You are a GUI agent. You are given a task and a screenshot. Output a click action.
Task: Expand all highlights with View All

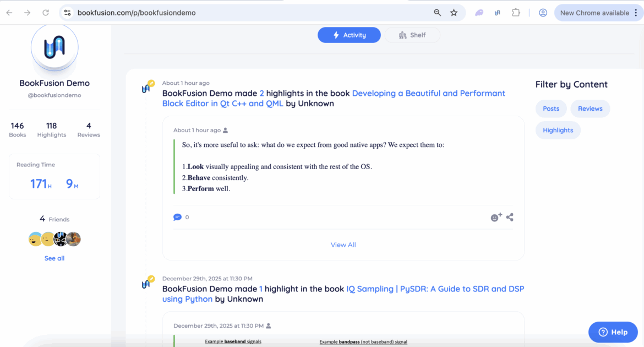coord(343,245)
